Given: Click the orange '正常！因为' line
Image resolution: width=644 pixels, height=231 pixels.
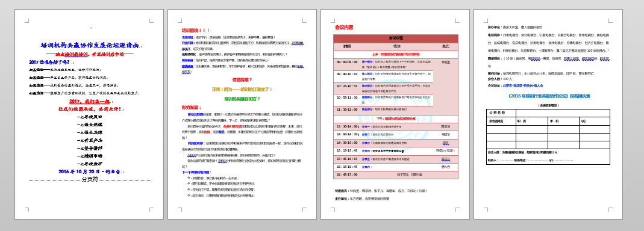Looking at the screenshot, I should tap(242, 89).
